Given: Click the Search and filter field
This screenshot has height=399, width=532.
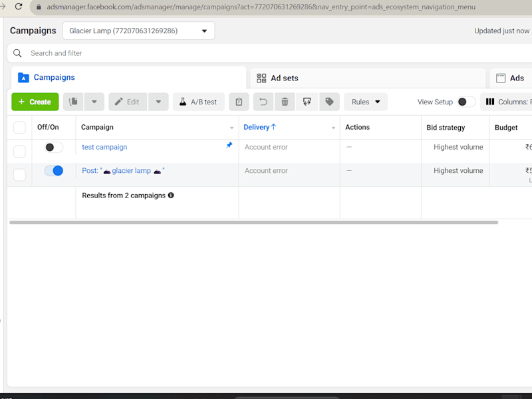Looking at the screenshot, I should [269, 53].
